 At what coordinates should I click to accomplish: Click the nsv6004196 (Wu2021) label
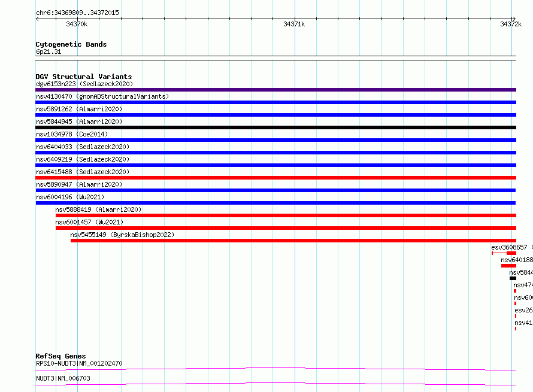click(70, 197)
